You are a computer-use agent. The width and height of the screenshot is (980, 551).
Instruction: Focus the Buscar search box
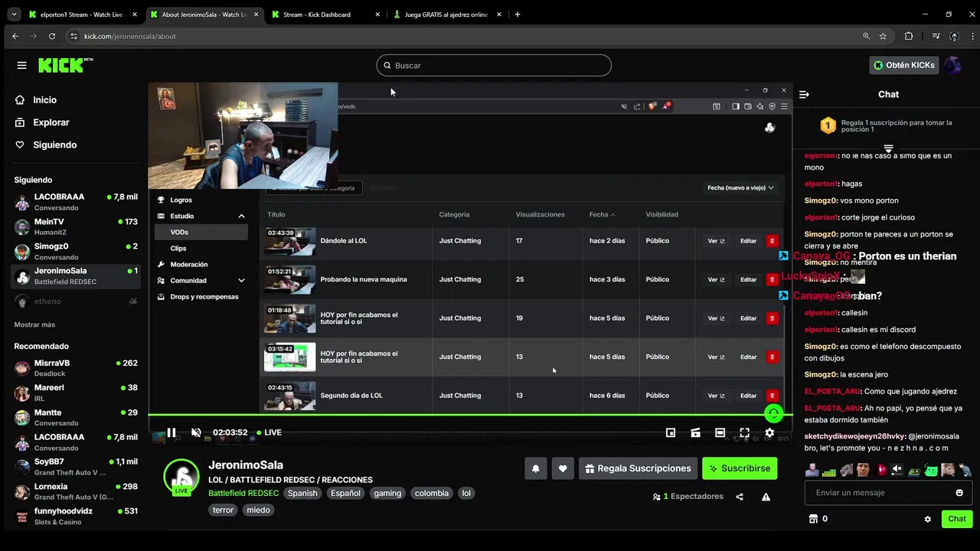tap(494, 65)
